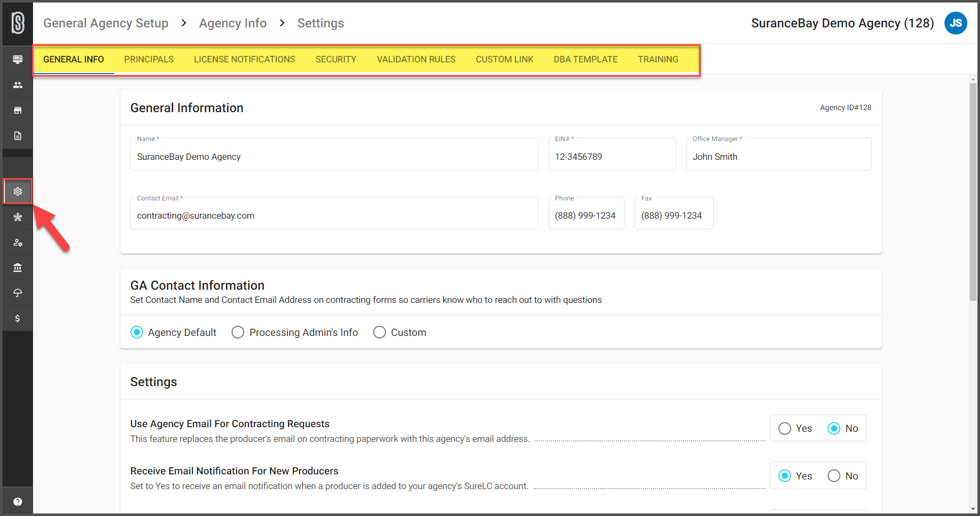Click the bank building icon in sidebar

[18, 267]
